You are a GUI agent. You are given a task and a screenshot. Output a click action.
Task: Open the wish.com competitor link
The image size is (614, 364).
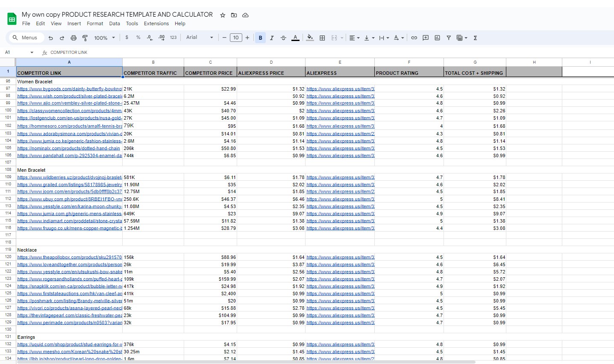pyautogui.click(x=70, y=96)
